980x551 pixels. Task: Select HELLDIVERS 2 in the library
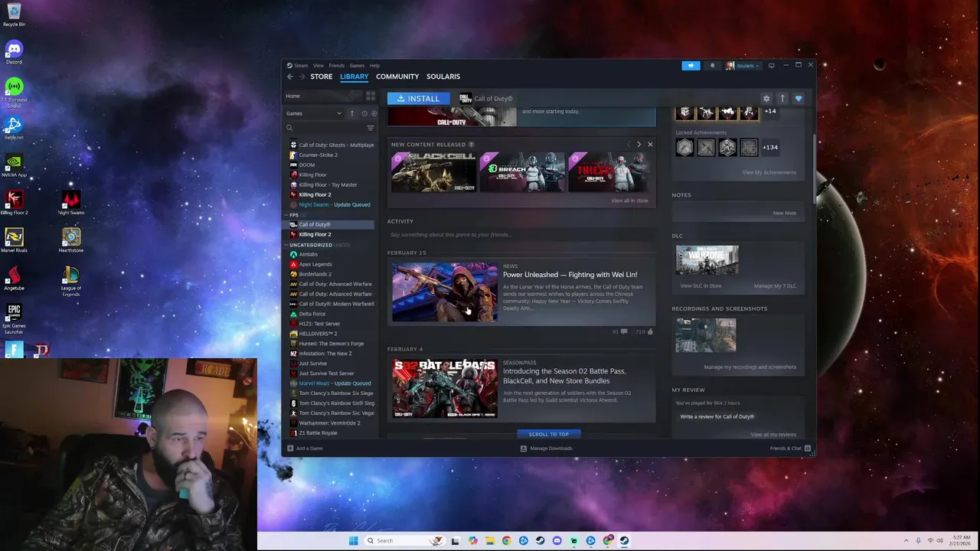(317, 334)
